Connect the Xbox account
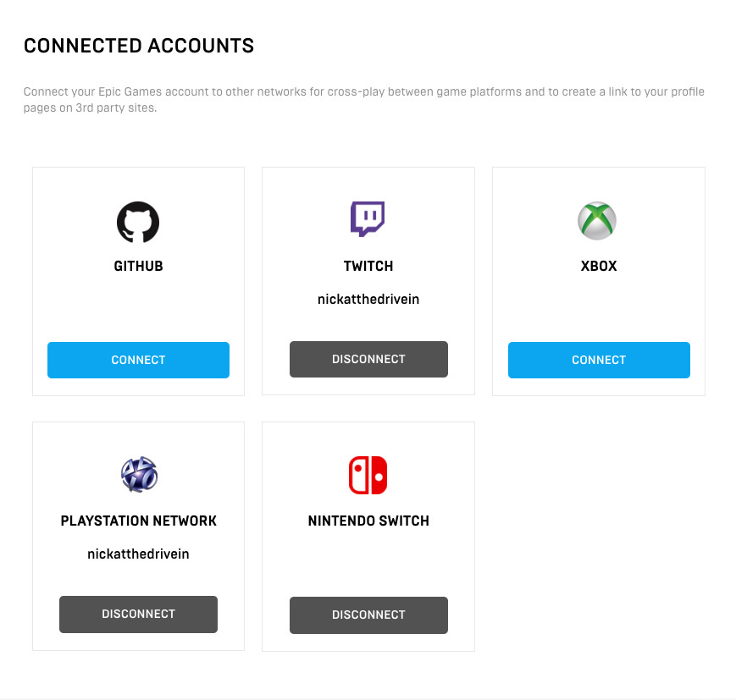Image resolution: width=736 pixels, height=700 pixels. [x=599, y=360]
